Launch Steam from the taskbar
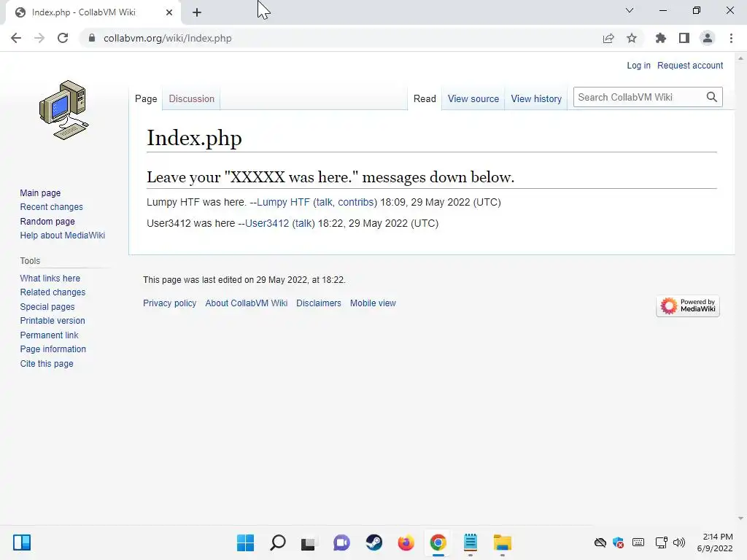This screenshot has width=747, height=560. (374, 542)
